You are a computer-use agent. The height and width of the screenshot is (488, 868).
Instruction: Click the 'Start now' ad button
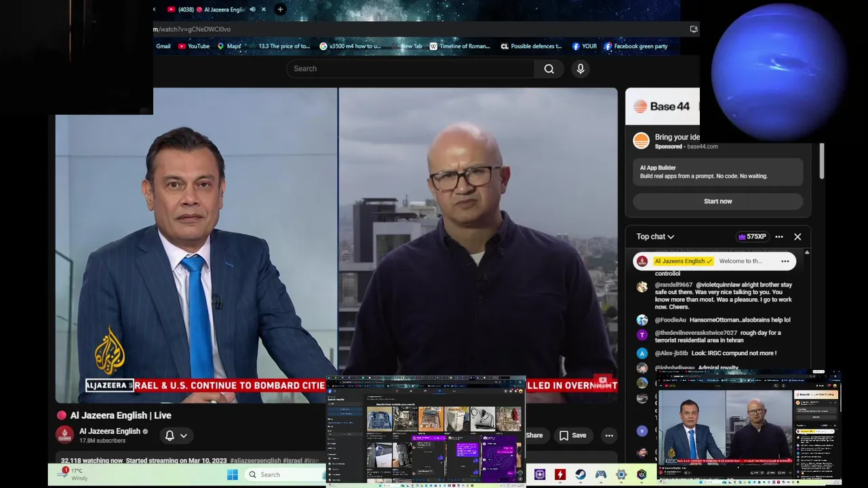(717, 201)
